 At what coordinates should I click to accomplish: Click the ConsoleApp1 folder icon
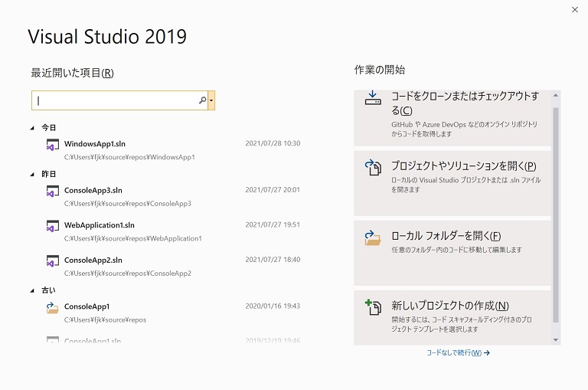(53, 308)
